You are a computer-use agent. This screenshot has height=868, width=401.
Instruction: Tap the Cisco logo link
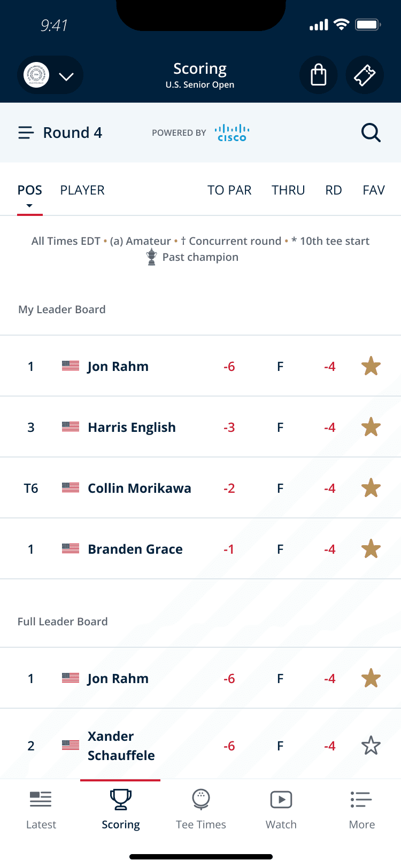[x=232, y=133]
